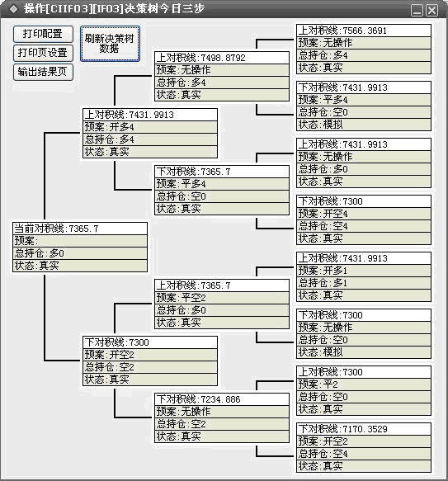Select node 下对积线:7234.886
The image size is (448, 481).
pos(222,417)
